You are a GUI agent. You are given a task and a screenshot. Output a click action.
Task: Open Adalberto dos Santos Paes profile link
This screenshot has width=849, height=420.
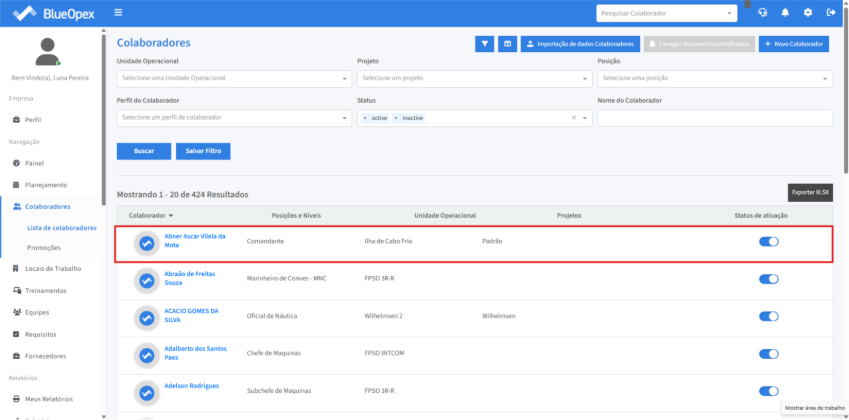[195, 353]
